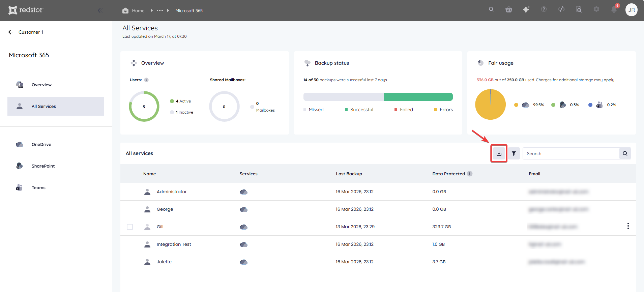Open the notifications bell
Viewport: 644px width, 292px height.
point(614,9)
